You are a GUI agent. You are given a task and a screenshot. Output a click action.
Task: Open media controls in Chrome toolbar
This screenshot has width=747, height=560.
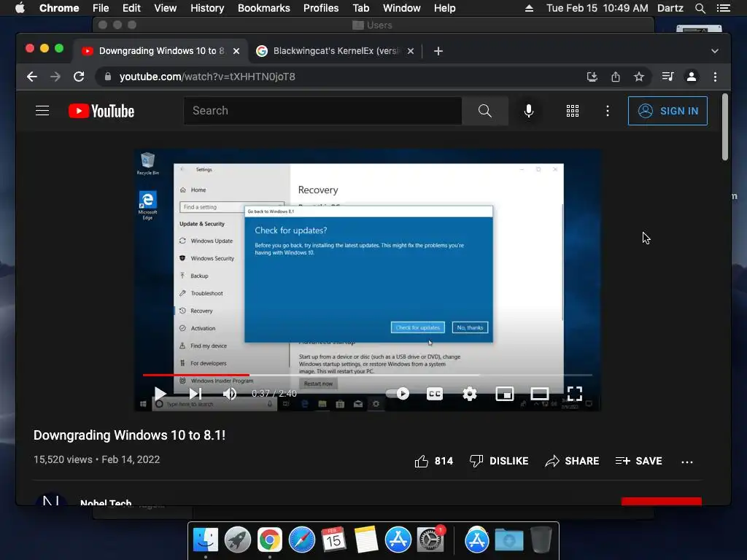(668, 77)
